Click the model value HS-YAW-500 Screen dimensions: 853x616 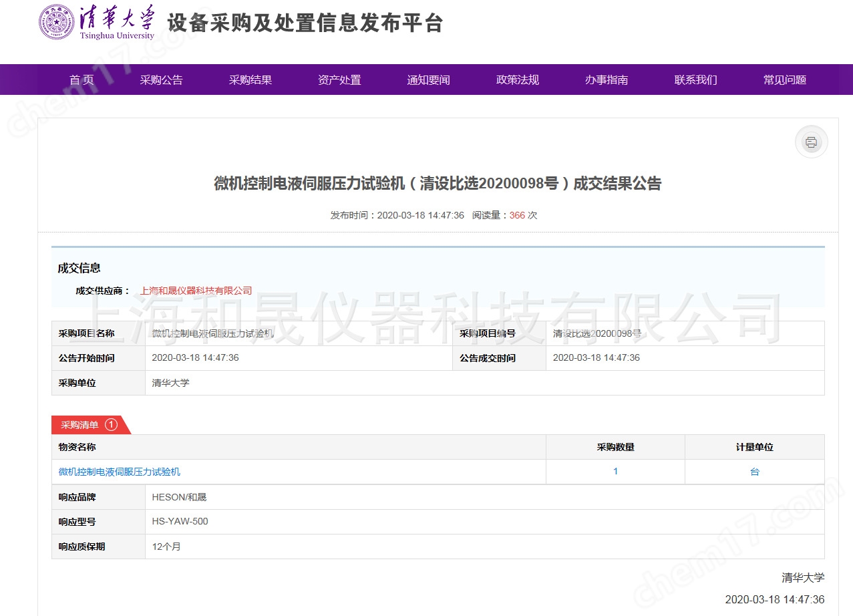[180, 521]
